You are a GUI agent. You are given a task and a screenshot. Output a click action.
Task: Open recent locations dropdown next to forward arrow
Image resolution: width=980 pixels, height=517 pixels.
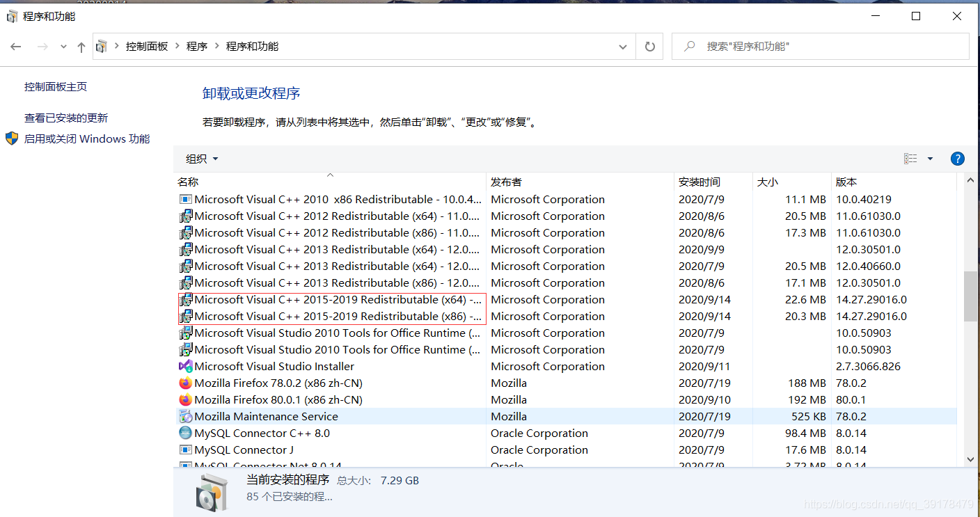[x=63, y=46]
